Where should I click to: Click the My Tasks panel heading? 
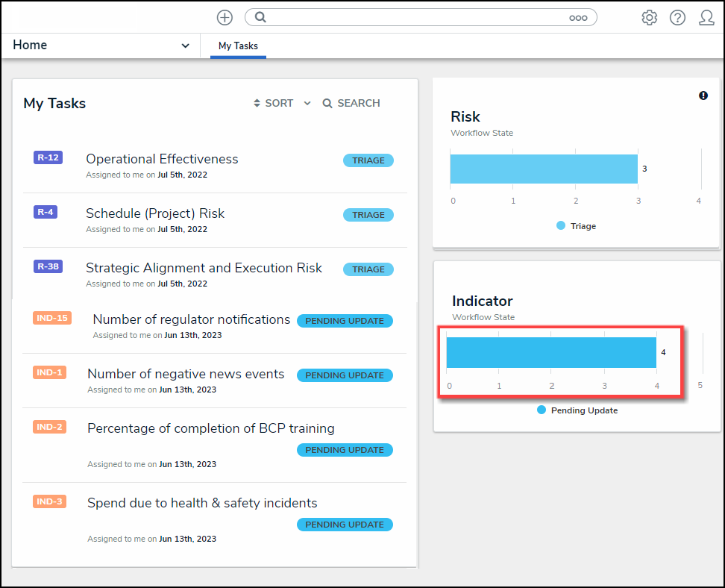pos(54,103)
